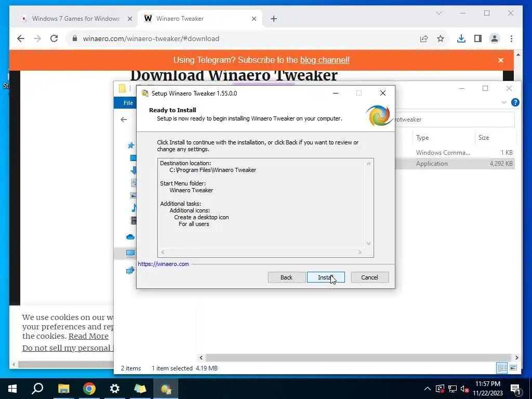
Task: Open the https://winaero.com link in installer
Action: click(x=163, y=264)
